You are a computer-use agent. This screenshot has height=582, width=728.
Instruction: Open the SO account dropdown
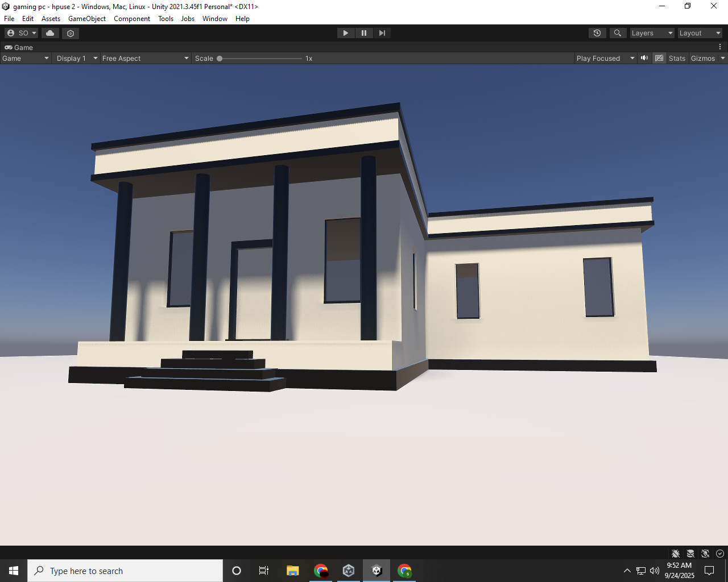22,33
